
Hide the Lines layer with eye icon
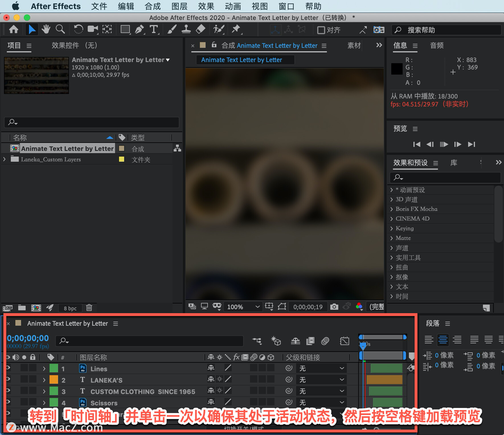8,368
